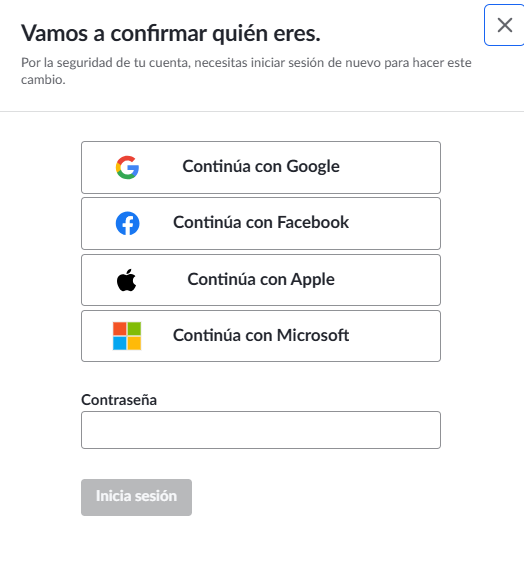Click the 'Contraseña' field label
Viewport: 524px width, 574px height.
coord(119,400)
